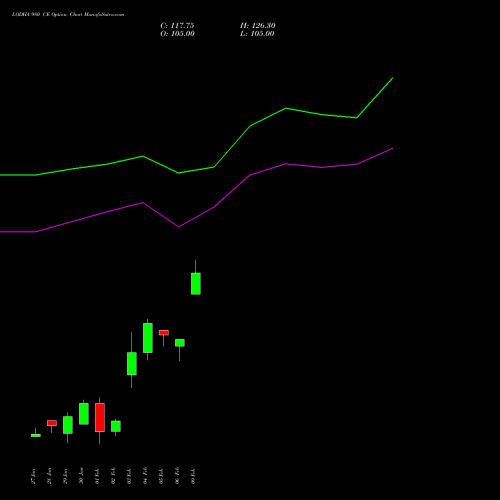Viewport: 500px width, 500px height.
Task: Select the 05 Feb date label
Action: pos(161,476)
